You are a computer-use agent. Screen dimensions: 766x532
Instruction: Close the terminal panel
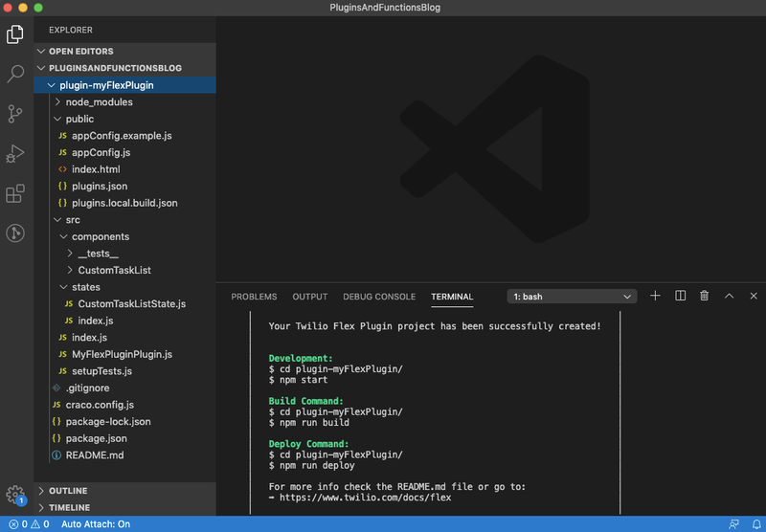point(754,296)
